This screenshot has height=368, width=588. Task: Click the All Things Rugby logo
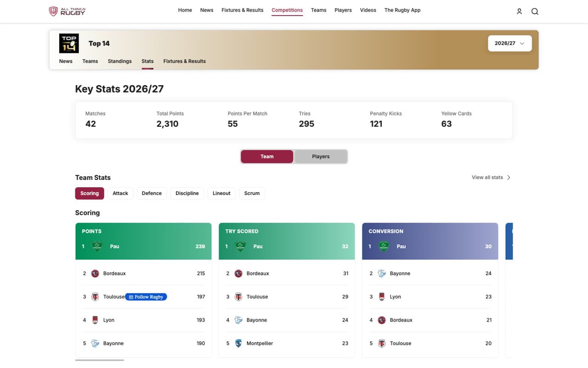67,11
